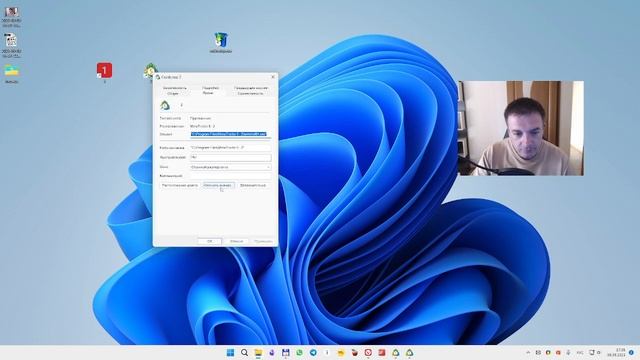Open the Details (Подробно) tab
This screenshot has height=360, width=640.
click(x=211, y=88)
